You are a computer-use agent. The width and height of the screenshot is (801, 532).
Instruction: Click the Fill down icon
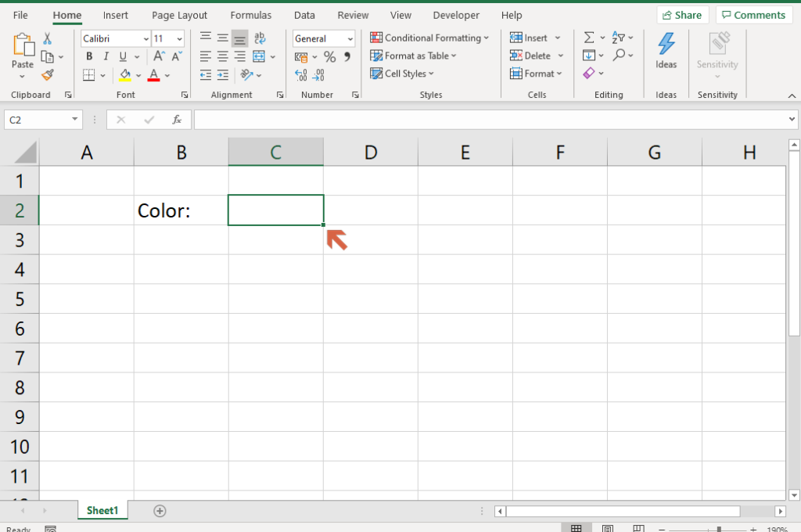click(x=588, y=56)
